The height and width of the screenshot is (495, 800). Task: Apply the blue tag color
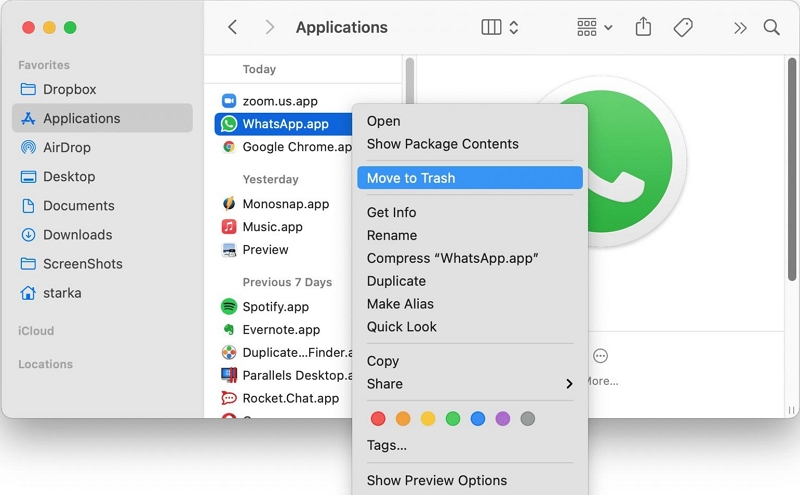[x=478, y=419]
